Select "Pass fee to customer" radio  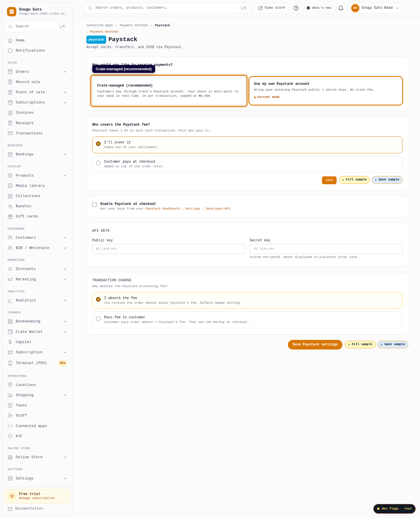98,319
